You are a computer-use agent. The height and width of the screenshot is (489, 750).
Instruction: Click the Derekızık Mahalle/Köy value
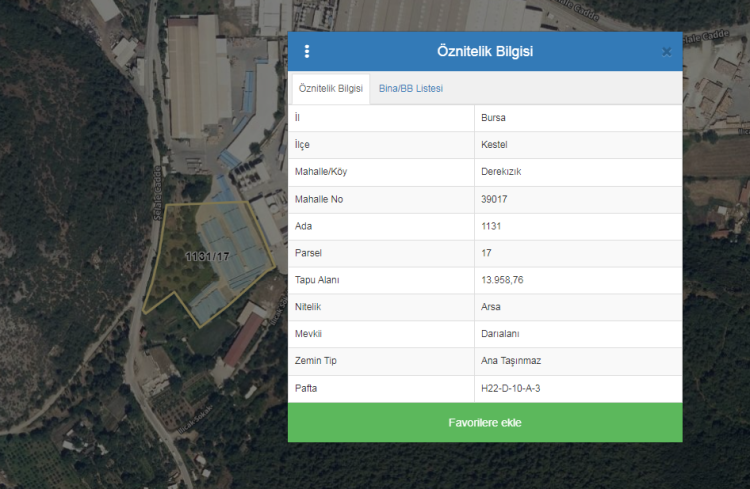501,172
